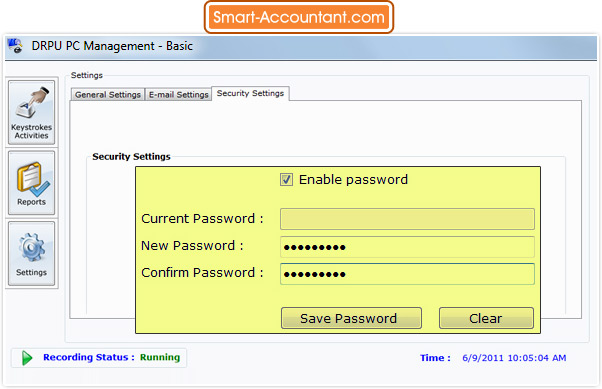Focus the Current Password field

coord(407,219)
